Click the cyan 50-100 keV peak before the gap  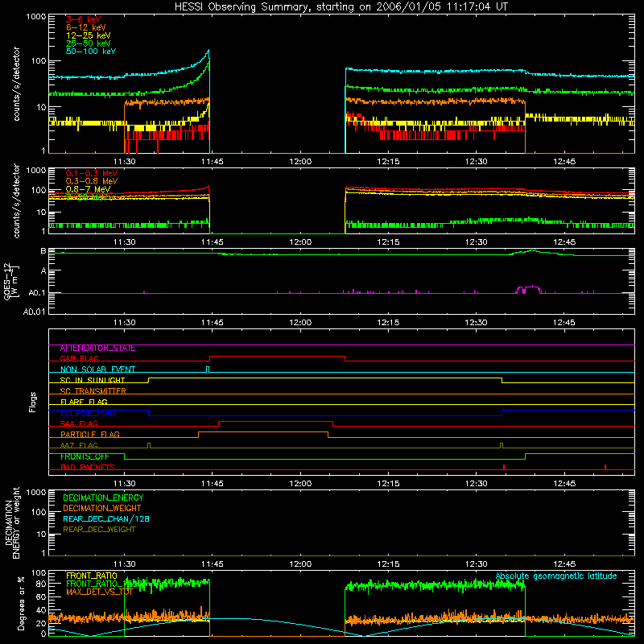(x=208, y=51)
